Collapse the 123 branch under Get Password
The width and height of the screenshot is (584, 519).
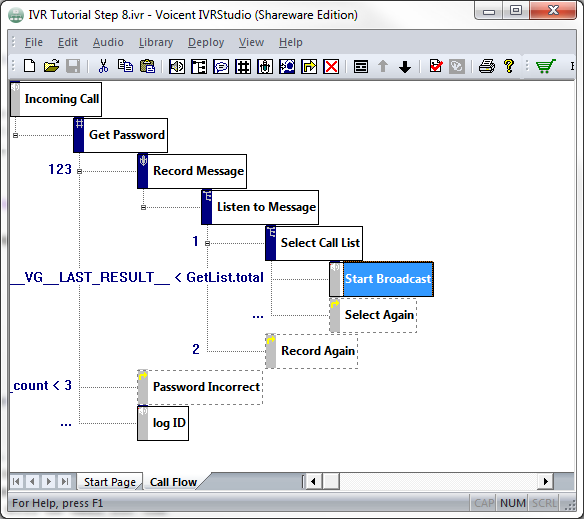pyautogui.click(x=79, y=171)
